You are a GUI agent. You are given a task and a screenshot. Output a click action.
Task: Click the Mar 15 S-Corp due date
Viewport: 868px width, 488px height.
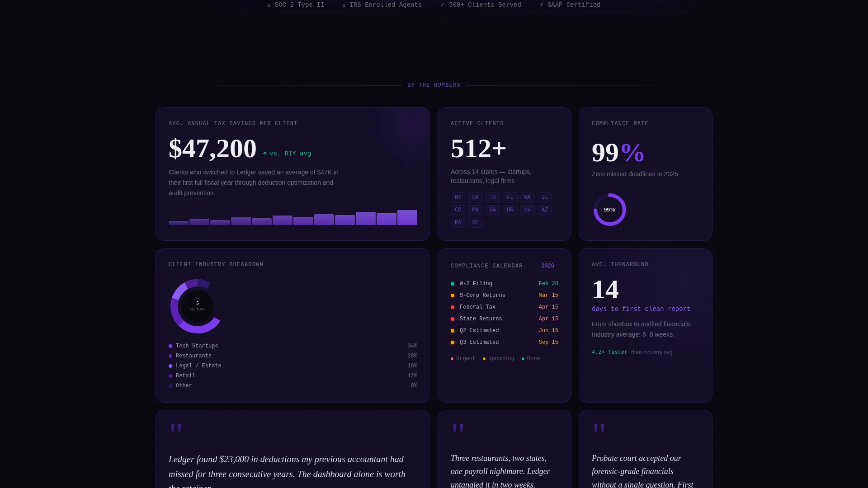pyautogui.click(x=548, y=296)
